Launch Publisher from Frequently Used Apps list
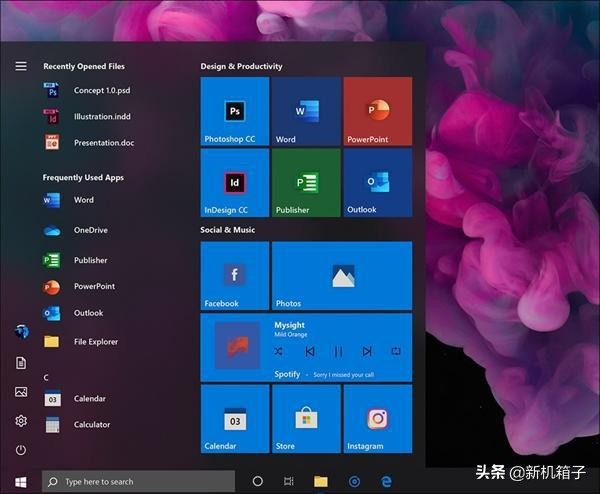 (75, 260)
